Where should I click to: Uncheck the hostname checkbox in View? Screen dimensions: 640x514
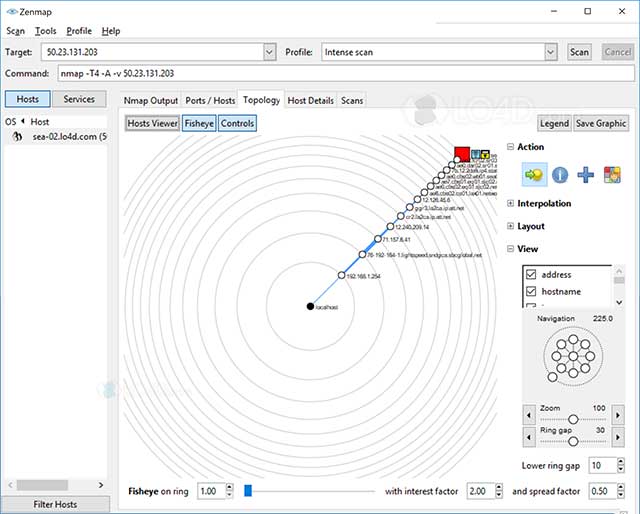pyautogui.click(x=530, y=290)
